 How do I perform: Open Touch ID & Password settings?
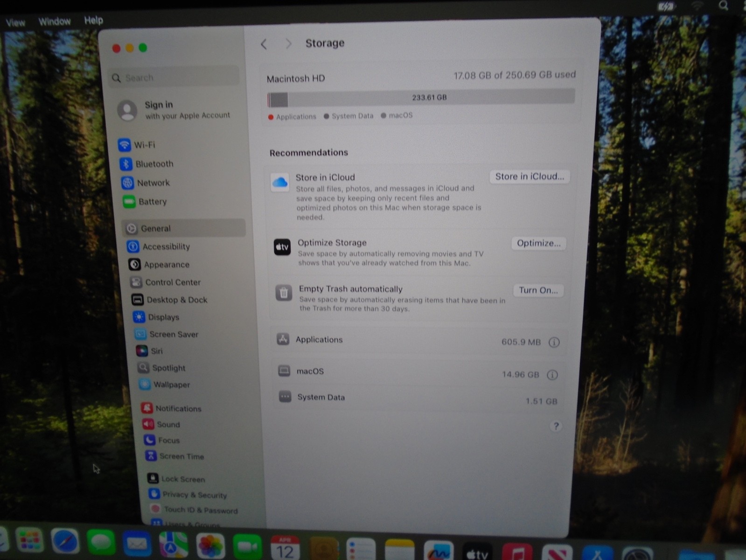194,510
